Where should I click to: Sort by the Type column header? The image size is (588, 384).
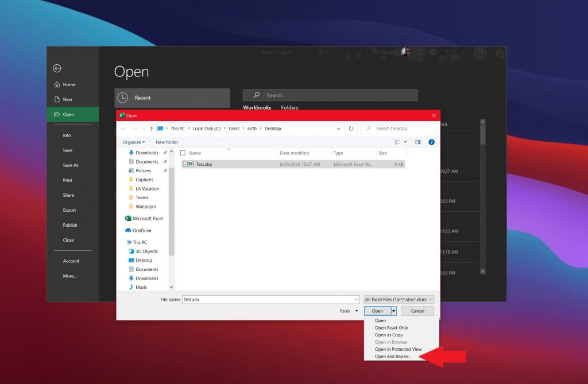(x=338, y=153)
